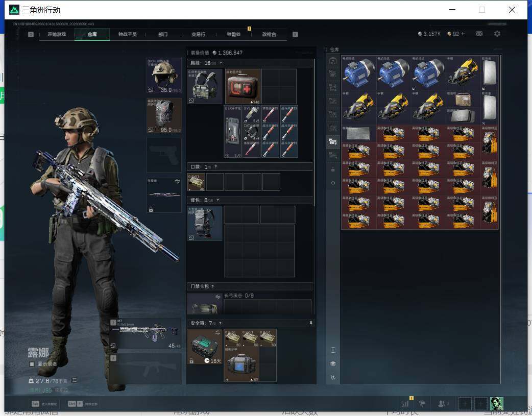Click the plus beside 92 currency
This screenshot has height=416, width=532.
(x=463, y=34)
